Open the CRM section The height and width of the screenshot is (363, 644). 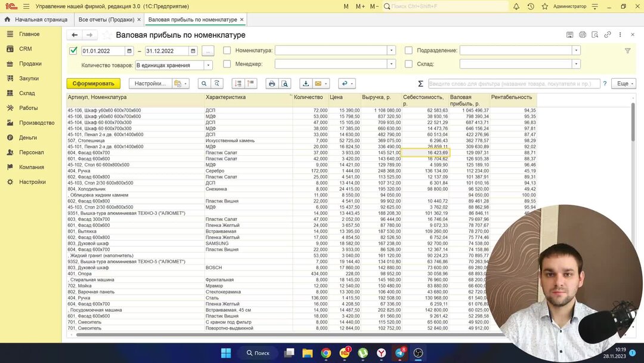click(26, 48)
